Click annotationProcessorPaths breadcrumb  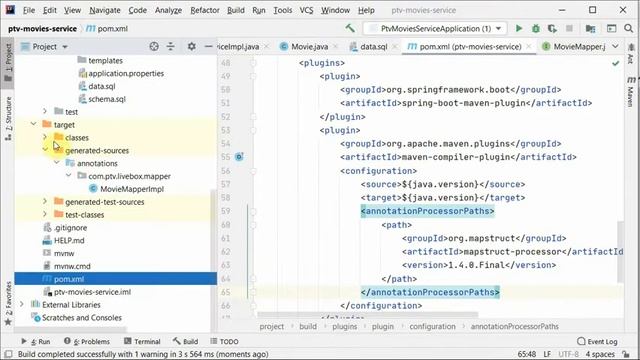coord(514,327)
